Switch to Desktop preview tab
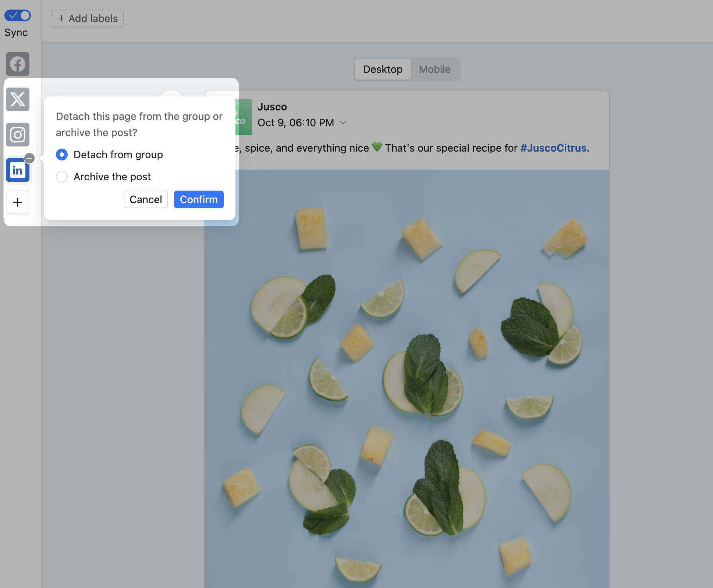713x588 pixels. pyautogui.click(x=383, y=69)
